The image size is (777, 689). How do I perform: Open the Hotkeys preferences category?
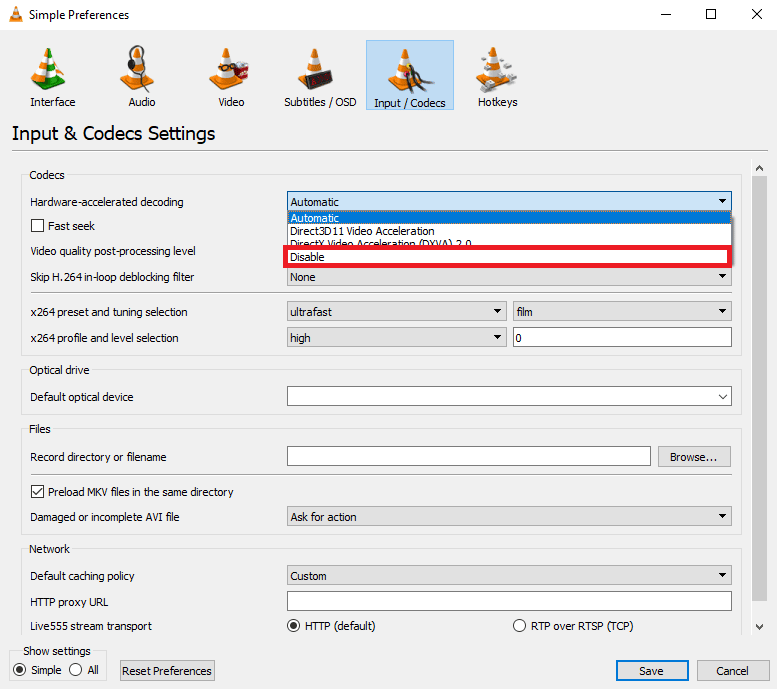coord(497,76)
